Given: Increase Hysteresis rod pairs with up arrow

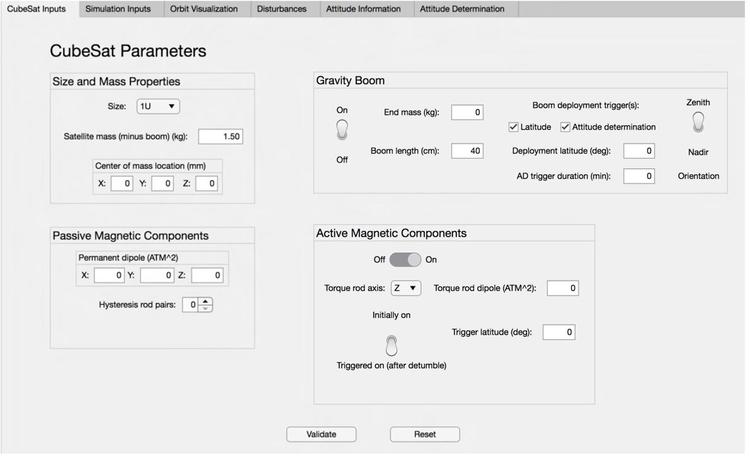Looking at the screenshot, I should (x=206, y=301).
